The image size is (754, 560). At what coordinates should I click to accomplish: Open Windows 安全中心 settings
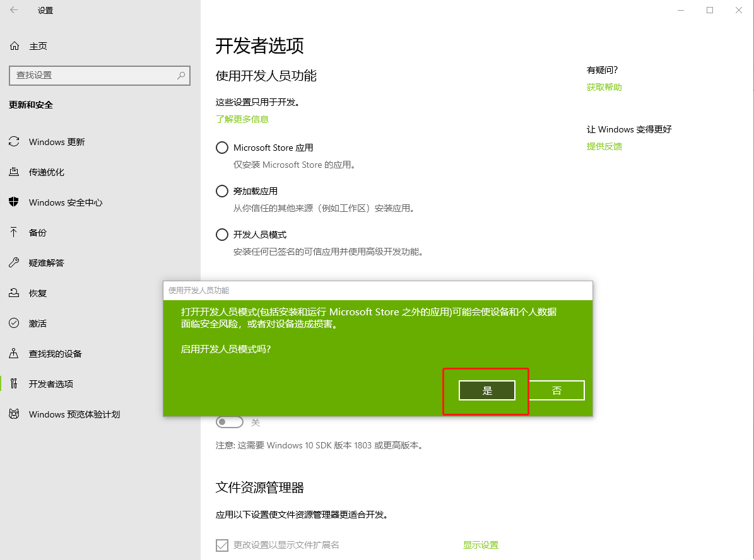pyautogui.click(x=65, y=202)
